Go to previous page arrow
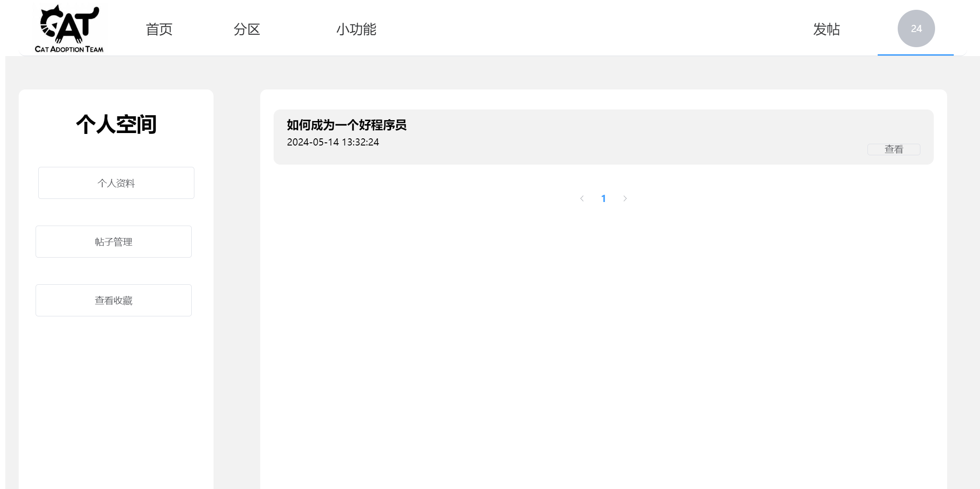This screenshot has height=489, width=980. click(582, 198)
